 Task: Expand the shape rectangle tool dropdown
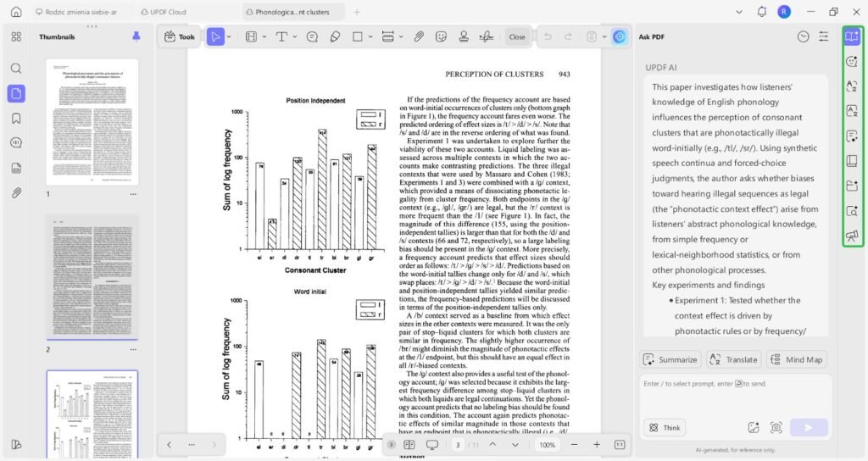[x=370, y=36]
